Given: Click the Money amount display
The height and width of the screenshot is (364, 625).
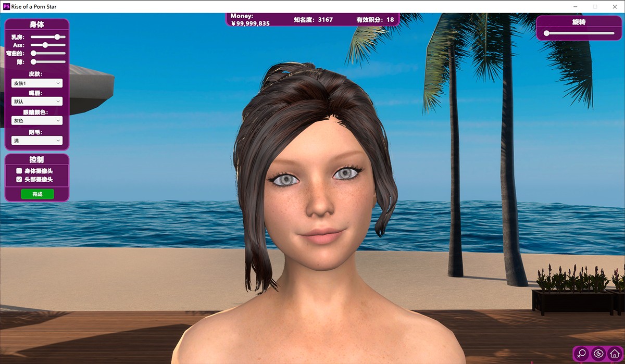Looking at the screenshot, I should pos(250,23).
